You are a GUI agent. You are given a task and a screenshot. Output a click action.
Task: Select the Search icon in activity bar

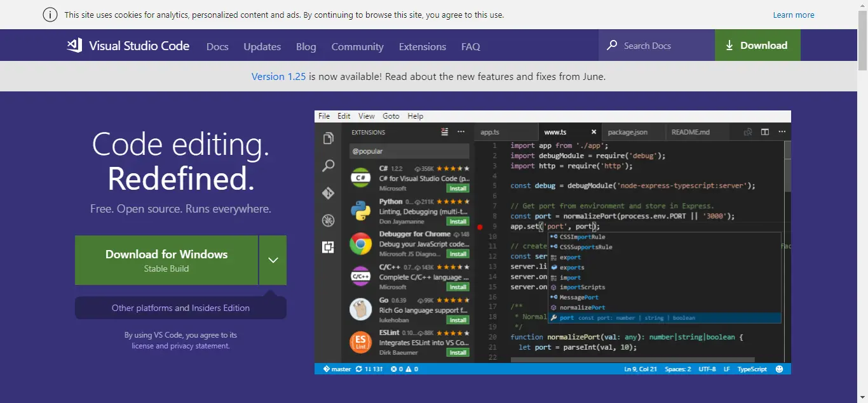pyautogui.click(x=329, y=166)
